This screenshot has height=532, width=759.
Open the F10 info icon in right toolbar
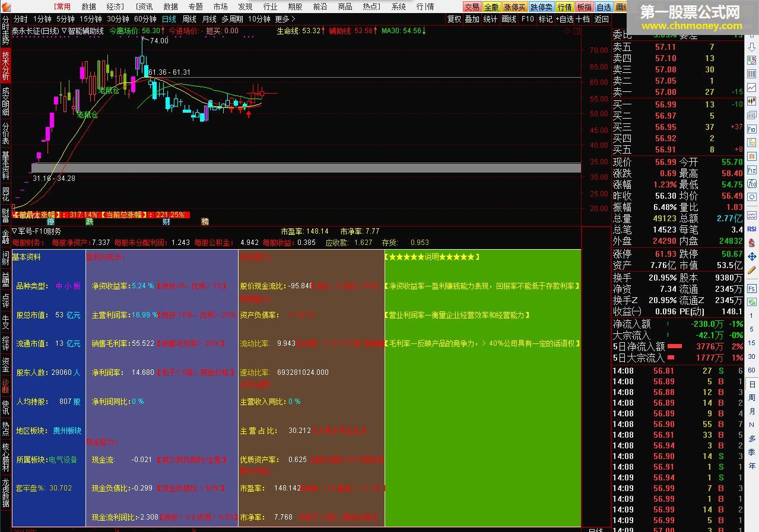752,129
